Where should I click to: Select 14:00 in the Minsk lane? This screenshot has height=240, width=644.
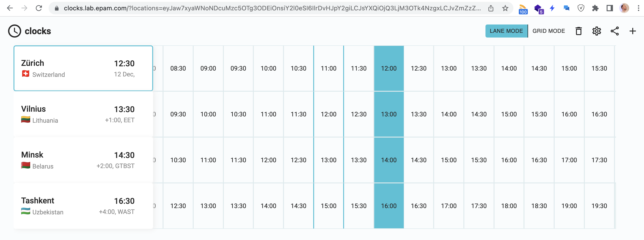tap(389, 160)
